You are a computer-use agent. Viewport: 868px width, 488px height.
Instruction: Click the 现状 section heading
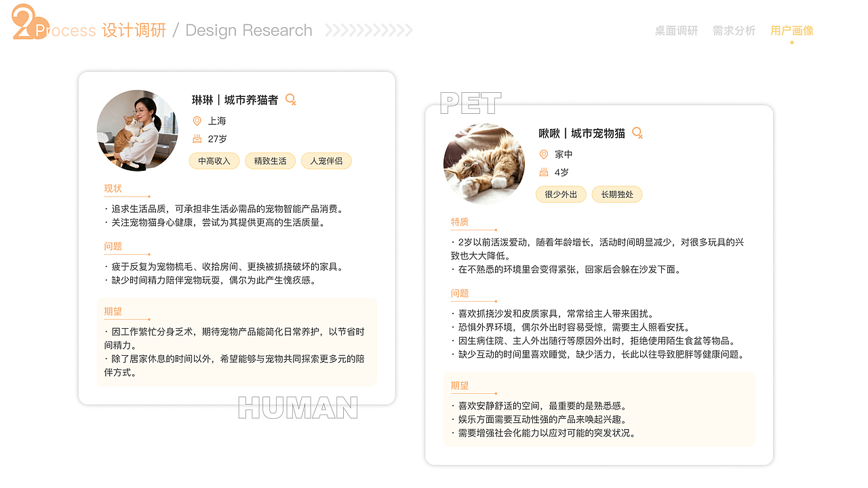pyautogui.click(x=113, y=188)
